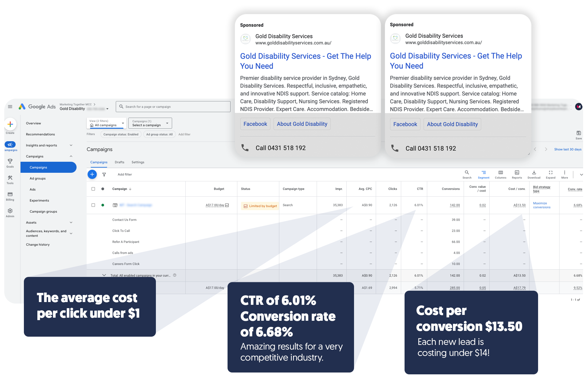
Task: Click the Add filter field in the table toolbar
Action: click(125, 174)
